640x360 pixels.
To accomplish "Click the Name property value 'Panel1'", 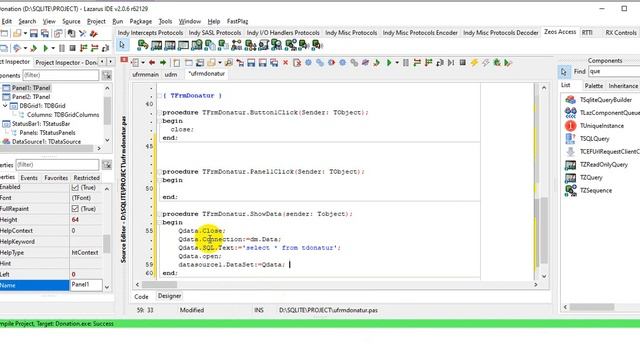I will tap(86, 285).
